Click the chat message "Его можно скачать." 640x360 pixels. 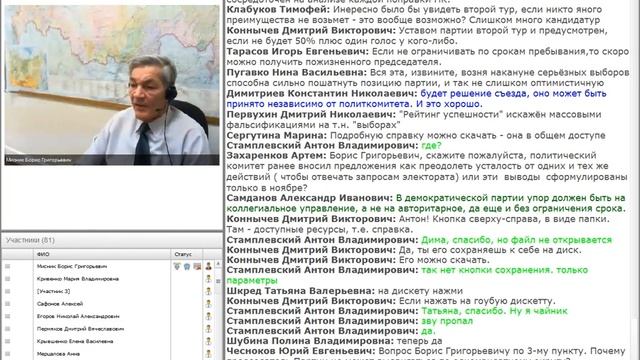[444, 260]
